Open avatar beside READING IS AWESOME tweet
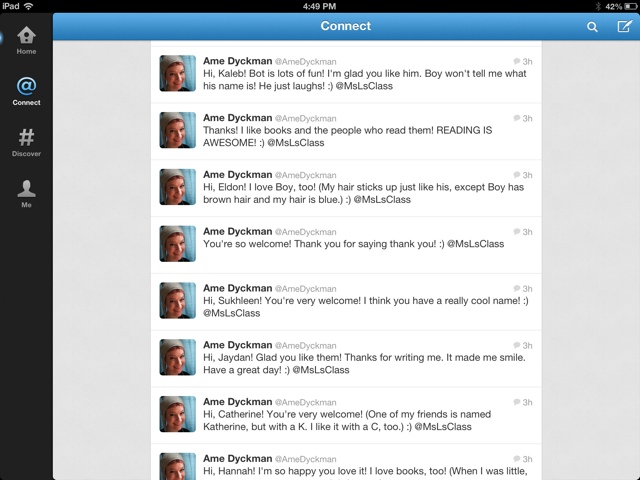Image resolution: width=640 pixels, height=480 pixels. (x=178, y=130)
